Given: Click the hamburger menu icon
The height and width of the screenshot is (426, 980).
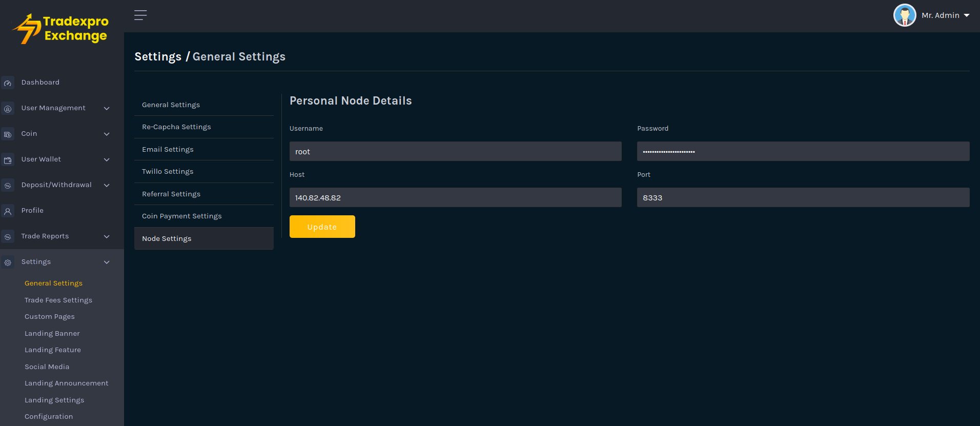Looking at the screenshot, I should (140, 15).
